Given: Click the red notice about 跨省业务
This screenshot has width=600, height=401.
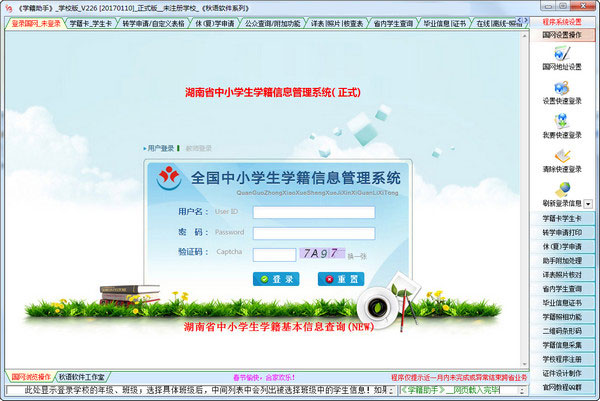Looking at the screenshot, I should click(459, 378).
